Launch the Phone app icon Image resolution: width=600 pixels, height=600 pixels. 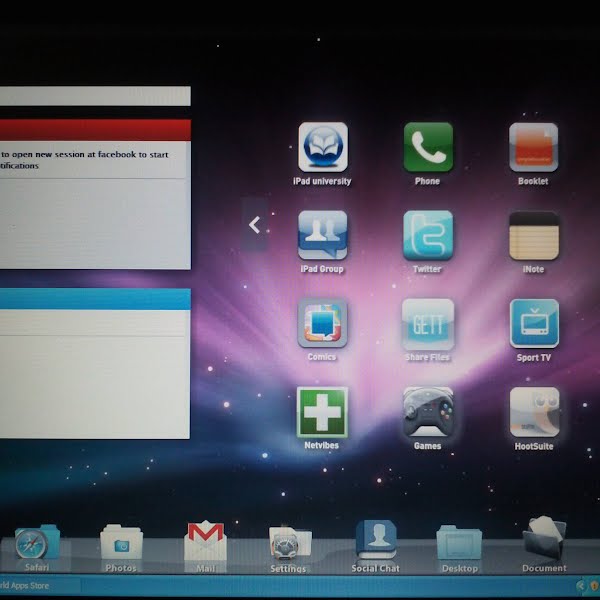pyautogui.click(x=428, y=148)
